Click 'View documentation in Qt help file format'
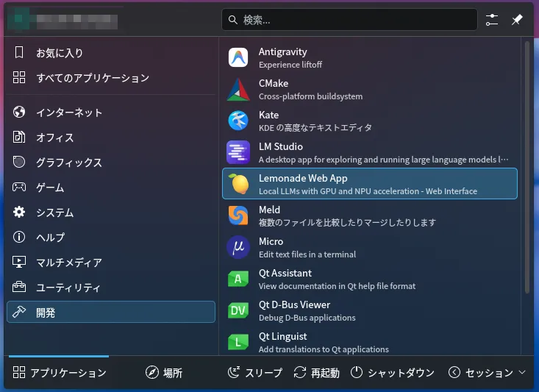Screen dimensions: 539x392 coord(337,286)
